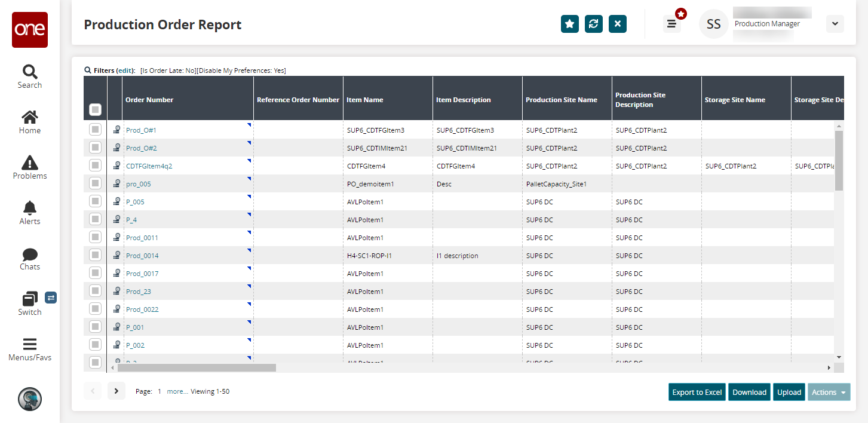Open the Problems warning icon
Image resolution: width=868 pixels, height=423 pixels.
[29, 167]
